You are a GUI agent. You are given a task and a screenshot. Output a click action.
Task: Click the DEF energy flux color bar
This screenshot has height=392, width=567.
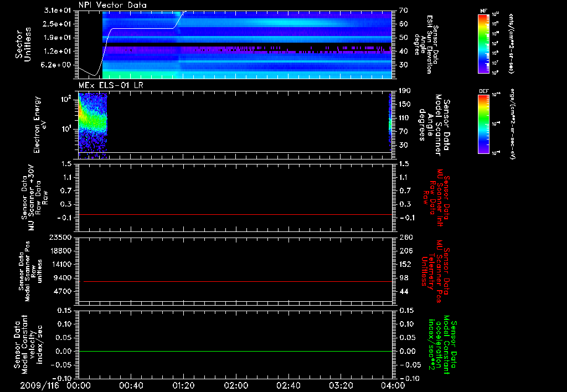483,125
